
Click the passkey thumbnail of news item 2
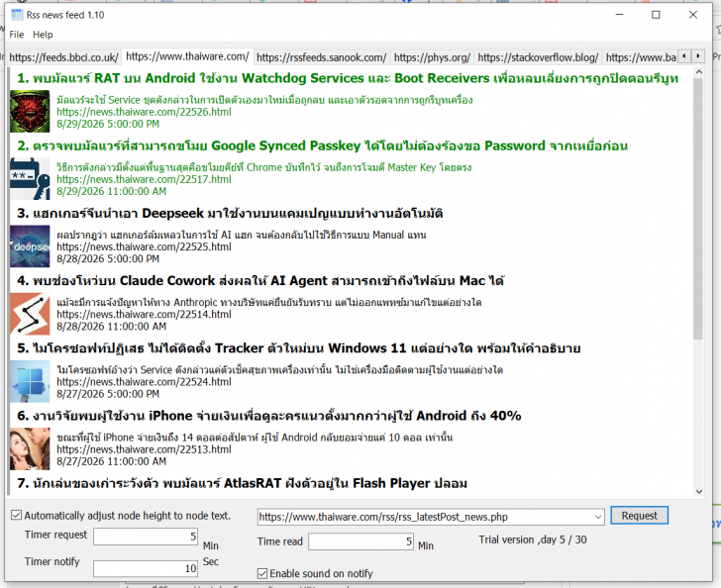(x=30, y=179)
